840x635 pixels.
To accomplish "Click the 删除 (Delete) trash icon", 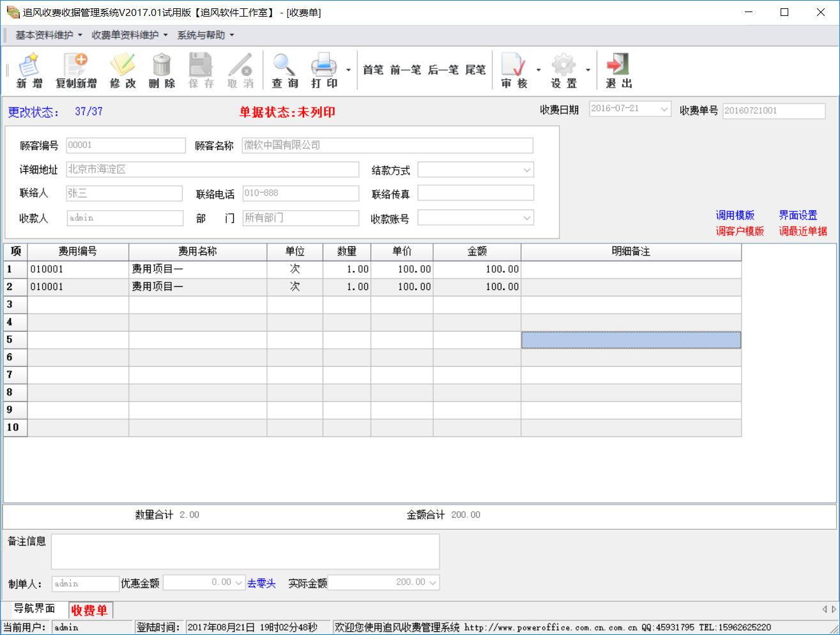I will point(162,70).
